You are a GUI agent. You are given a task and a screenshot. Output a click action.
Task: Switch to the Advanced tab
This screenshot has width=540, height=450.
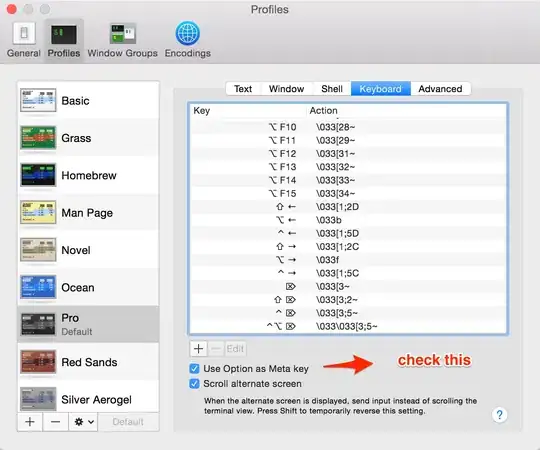(x=440, y=89)
